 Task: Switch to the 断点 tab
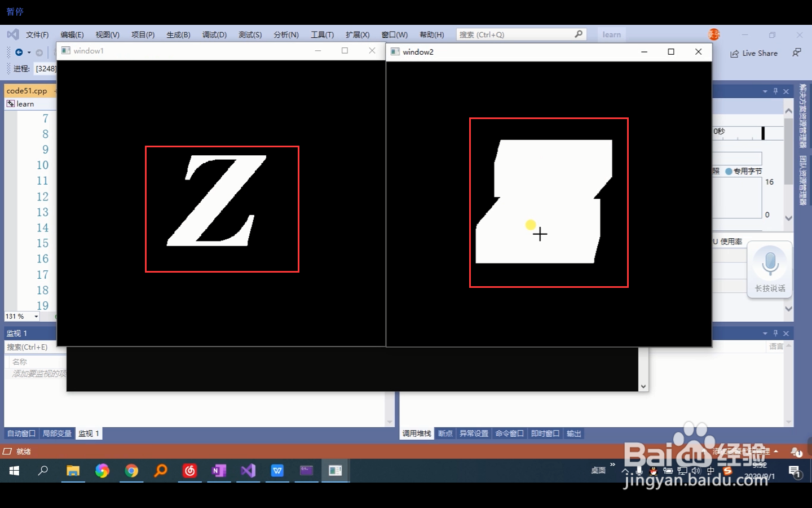[445, 433]
